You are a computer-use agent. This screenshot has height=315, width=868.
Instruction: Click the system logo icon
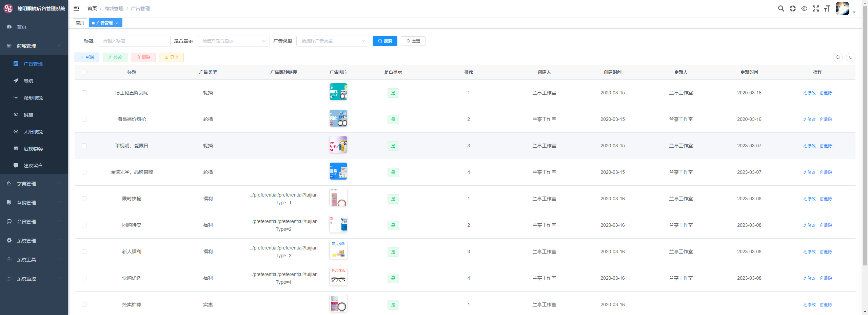point(8,8)
